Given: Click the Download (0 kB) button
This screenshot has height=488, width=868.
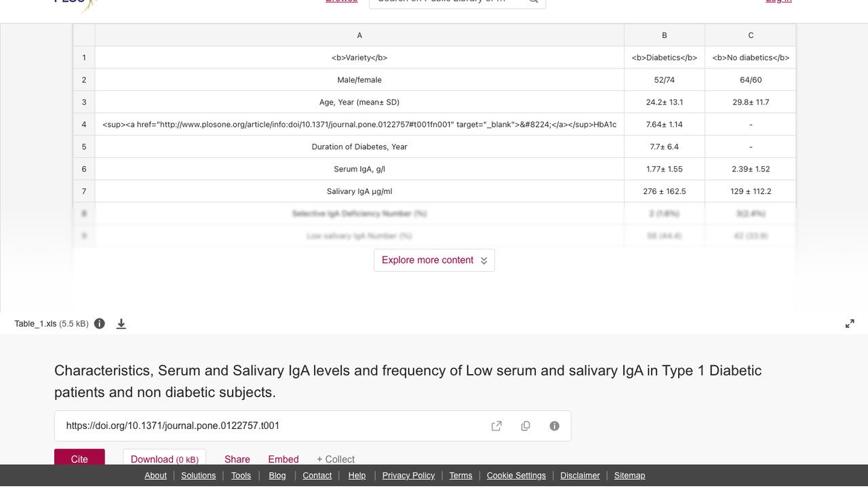Looking at the screenshot, I should [x=165, y=458].
